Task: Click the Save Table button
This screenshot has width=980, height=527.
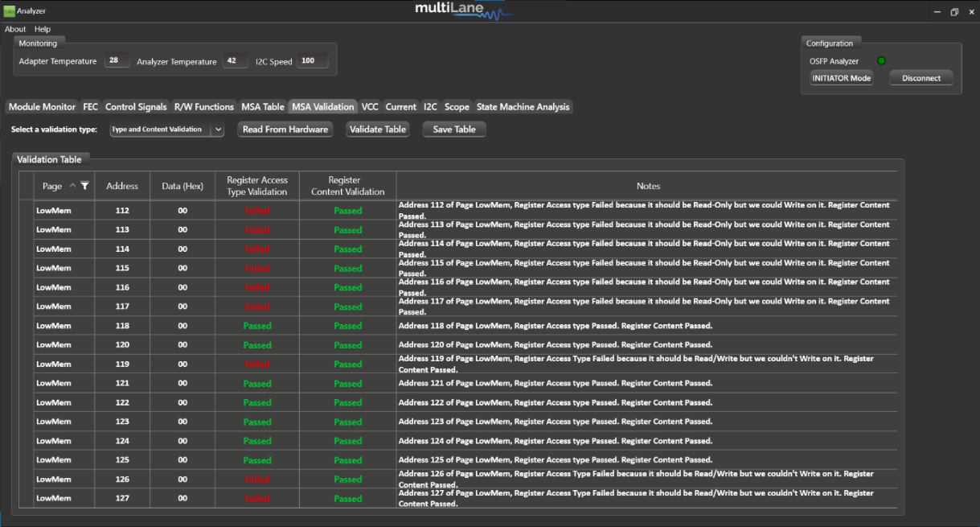Action: point(454,130)
